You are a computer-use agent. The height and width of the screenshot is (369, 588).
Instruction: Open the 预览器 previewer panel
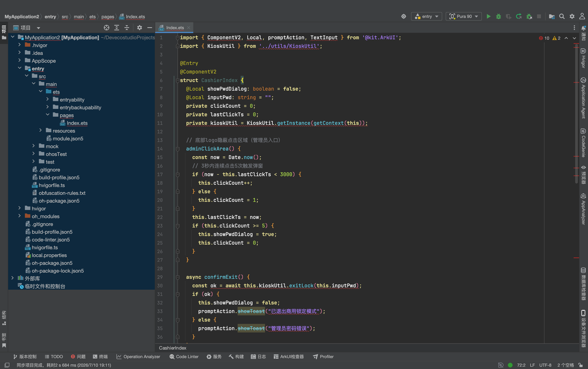tap(583, 175)
